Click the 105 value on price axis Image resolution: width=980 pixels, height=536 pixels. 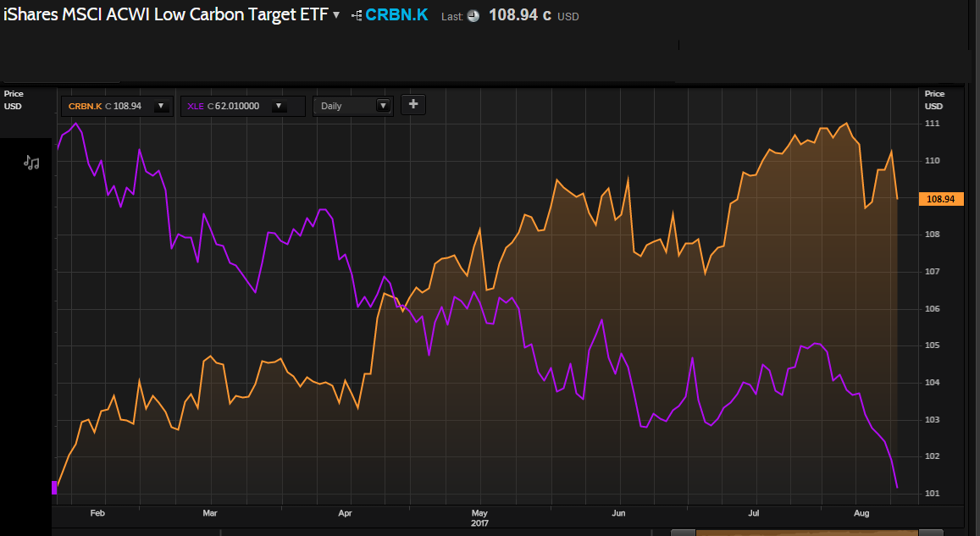(x=932, y=345)
